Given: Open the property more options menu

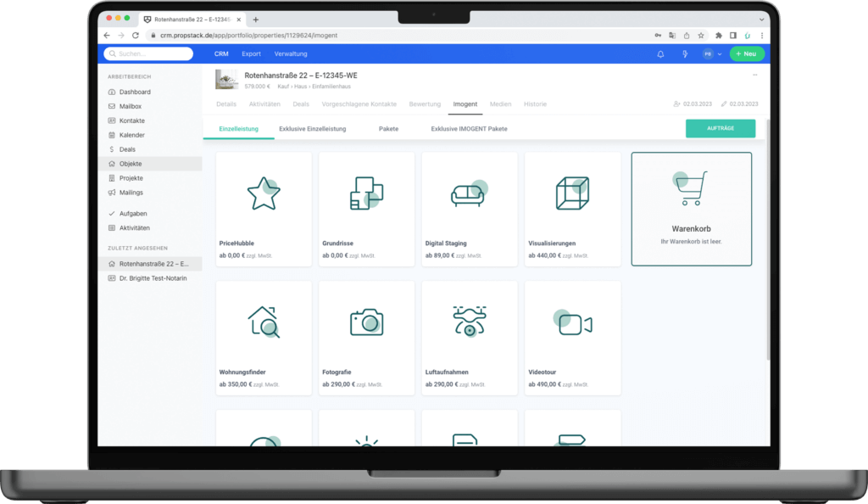Looking at the screenshot, I should [755, 75].
